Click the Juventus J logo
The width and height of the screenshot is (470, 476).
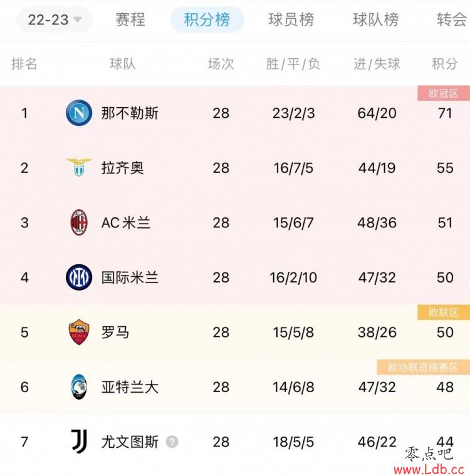pos(80,442)
